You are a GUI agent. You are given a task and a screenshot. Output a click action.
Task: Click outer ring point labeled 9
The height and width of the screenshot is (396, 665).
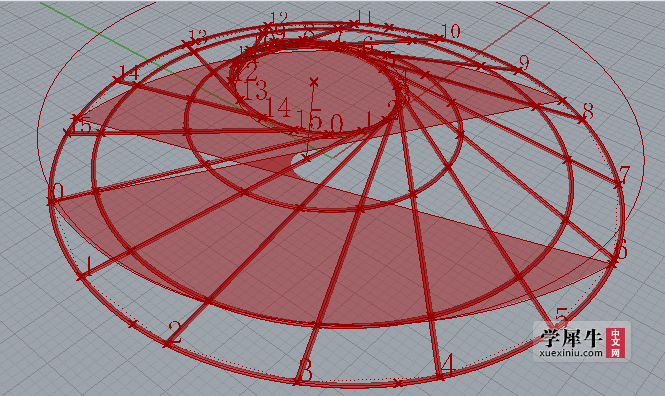518,70
